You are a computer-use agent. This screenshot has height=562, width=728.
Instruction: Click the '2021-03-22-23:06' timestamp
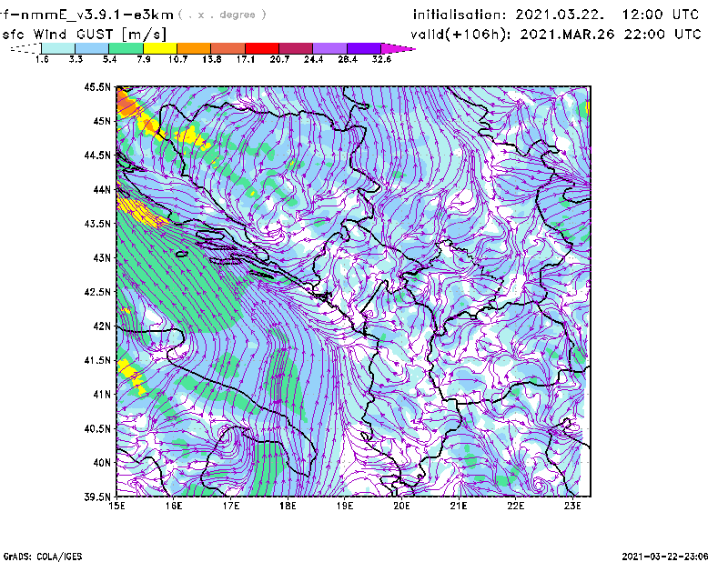coord(665,557)
